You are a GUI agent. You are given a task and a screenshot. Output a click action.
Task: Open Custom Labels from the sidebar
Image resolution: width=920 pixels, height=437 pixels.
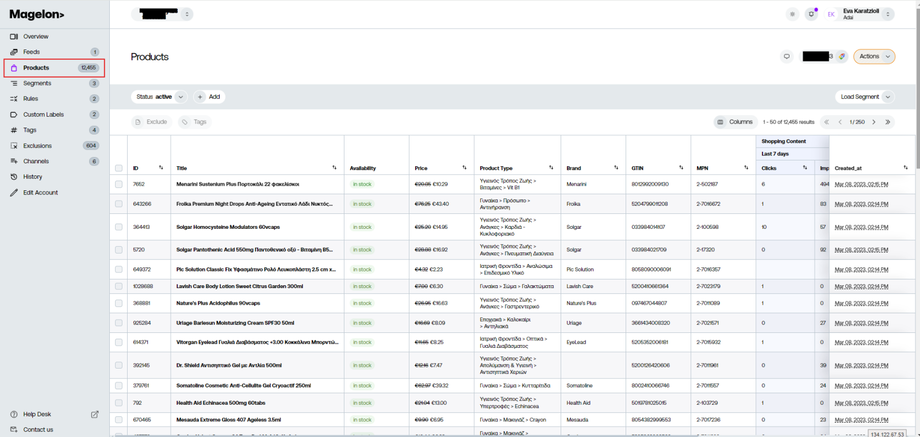tap(43, 114)
